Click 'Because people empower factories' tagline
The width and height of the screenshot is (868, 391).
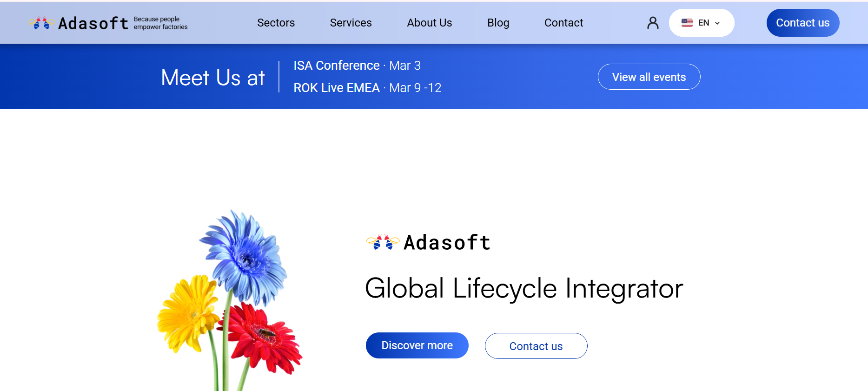160,23
